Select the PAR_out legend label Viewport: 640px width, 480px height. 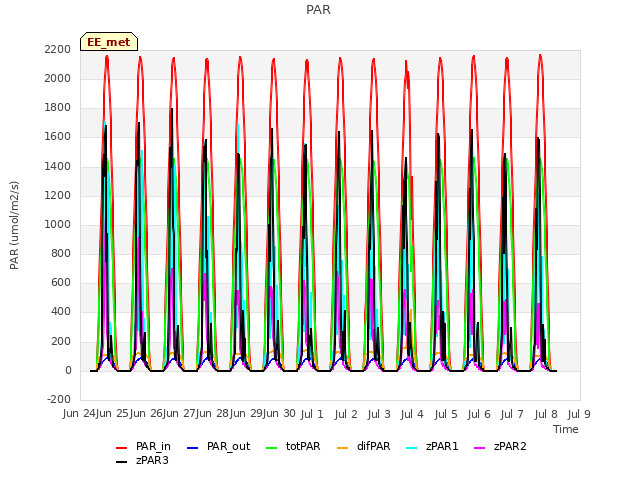click(x=229, y=447)
